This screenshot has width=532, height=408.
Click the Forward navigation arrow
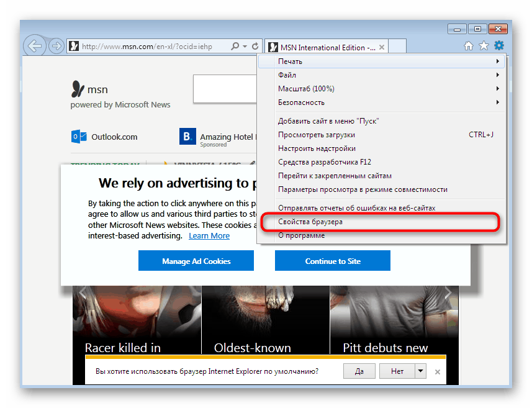tap(56, 45)
